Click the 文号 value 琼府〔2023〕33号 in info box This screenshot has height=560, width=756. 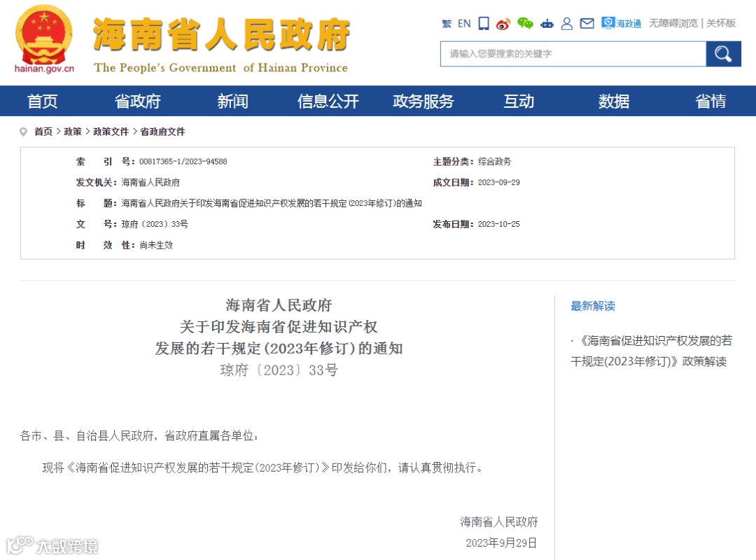155,224
